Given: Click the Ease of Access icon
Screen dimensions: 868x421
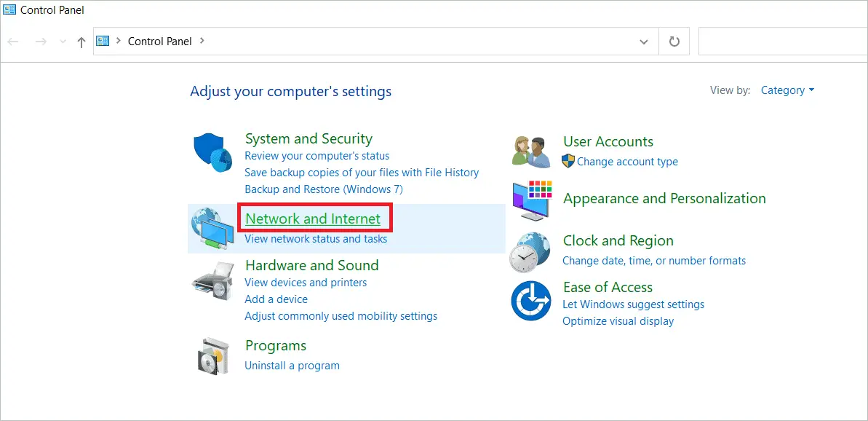Looking at the screenshot, I should pos(531,301).
